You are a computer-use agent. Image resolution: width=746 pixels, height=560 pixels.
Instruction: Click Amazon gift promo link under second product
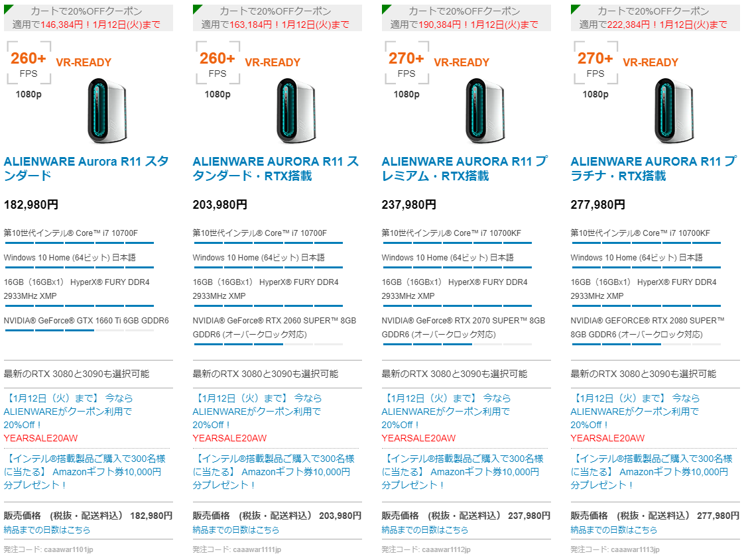(x=273, y=472)
